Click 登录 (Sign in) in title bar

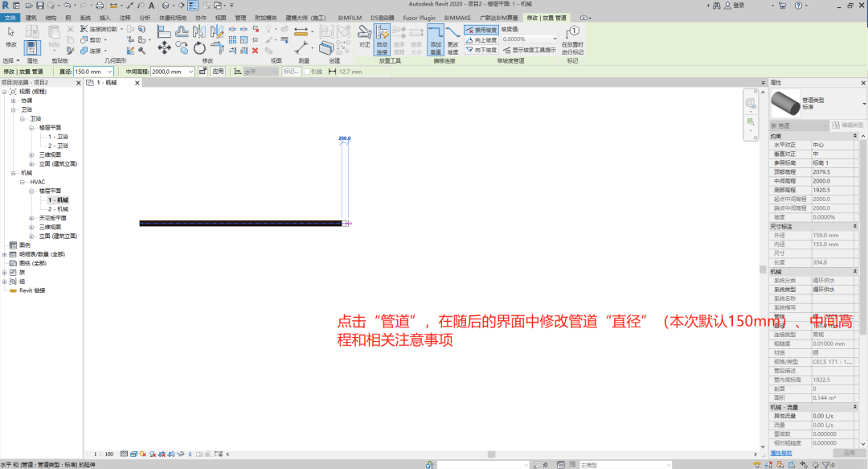(739, 5)
